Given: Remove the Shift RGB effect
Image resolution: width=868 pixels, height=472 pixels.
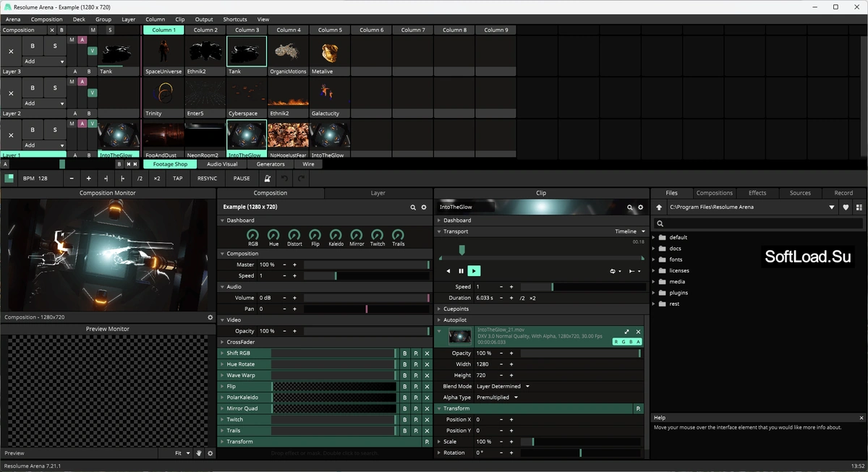Looking at the screenshot, I should pos(427,353).
